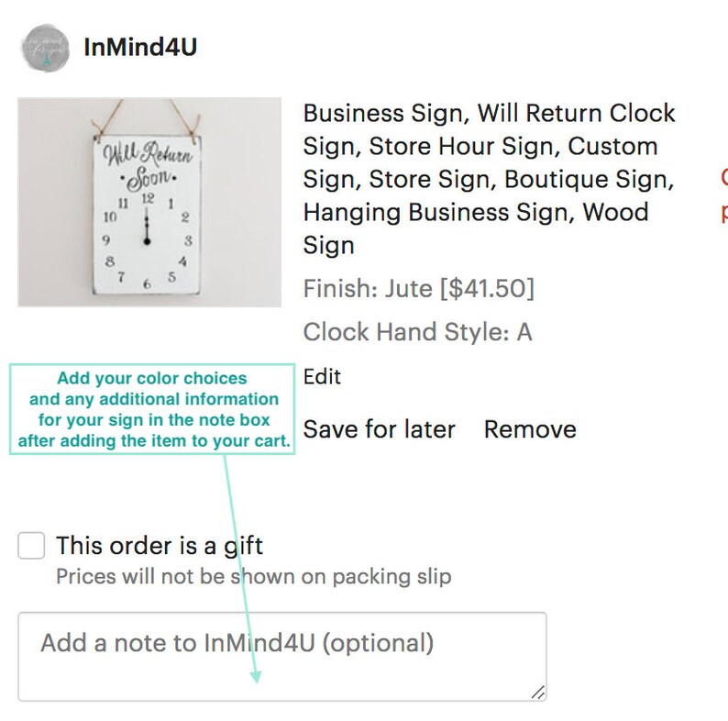This screenshot has width=728, height=721.
Task: Click the packing slip prices hint text
Action: click(253, 576)
